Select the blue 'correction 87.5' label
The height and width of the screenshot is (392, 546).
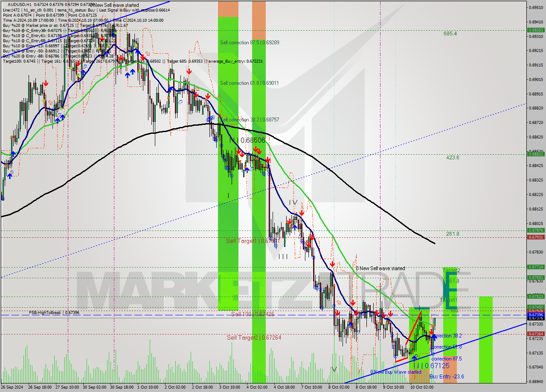point(446,359)
